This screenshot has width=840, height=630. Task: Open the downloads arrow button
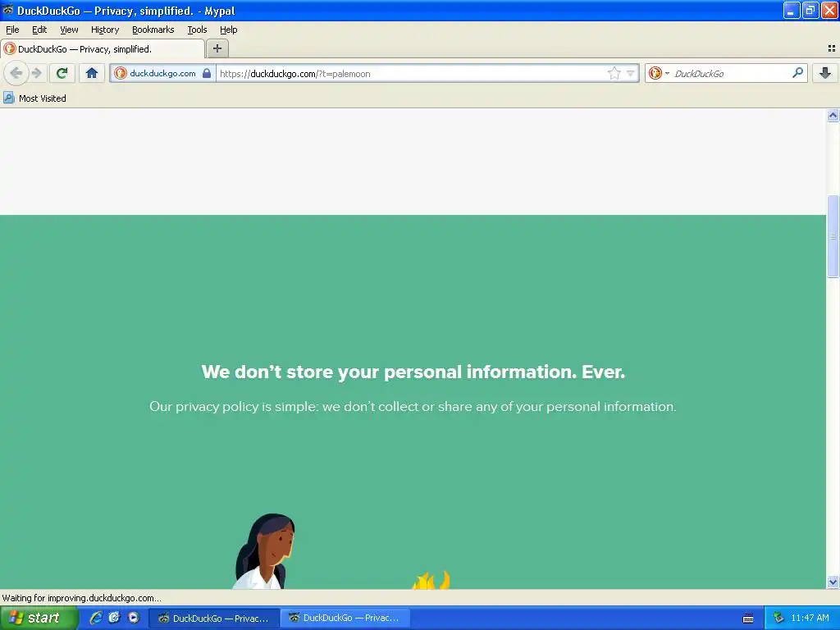(825, 73)
